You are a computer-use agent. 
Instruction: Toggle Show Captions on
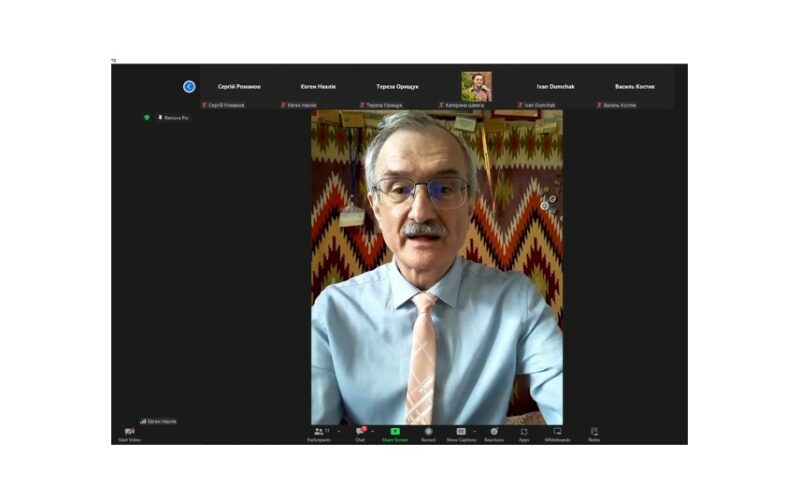click(460, 432)
